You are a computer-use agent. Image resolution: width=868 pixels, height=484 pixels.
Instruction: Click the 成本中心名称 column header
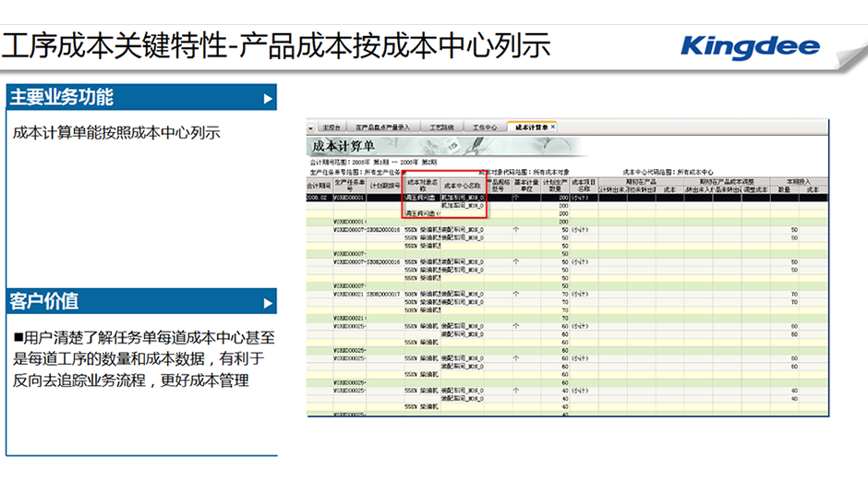tap(463, 185)
